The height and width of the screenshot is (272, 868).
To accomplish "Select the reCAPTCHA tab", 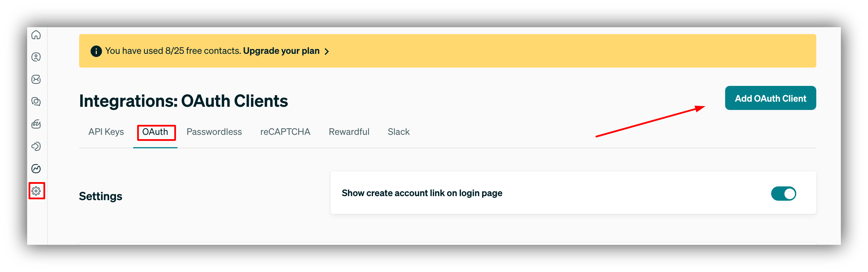I will click(285, 132).
